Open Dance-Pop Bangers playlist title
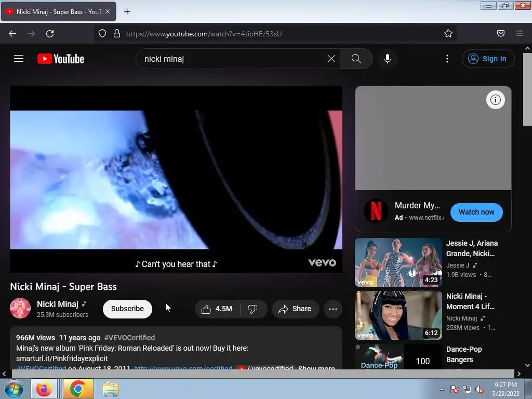 tap(464, 354)
